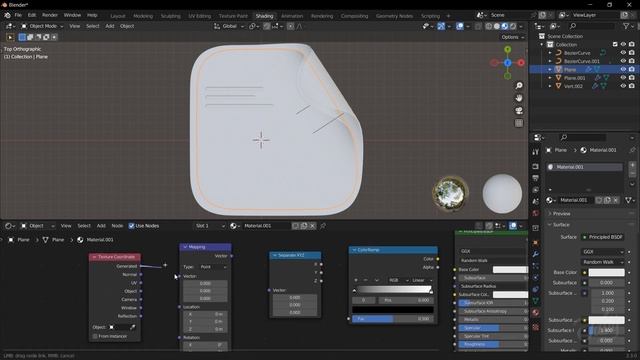Click ColorRamp add stop plus button
Image resolution: width=640 pixels, height=360 pixels.
pos(356,280)
